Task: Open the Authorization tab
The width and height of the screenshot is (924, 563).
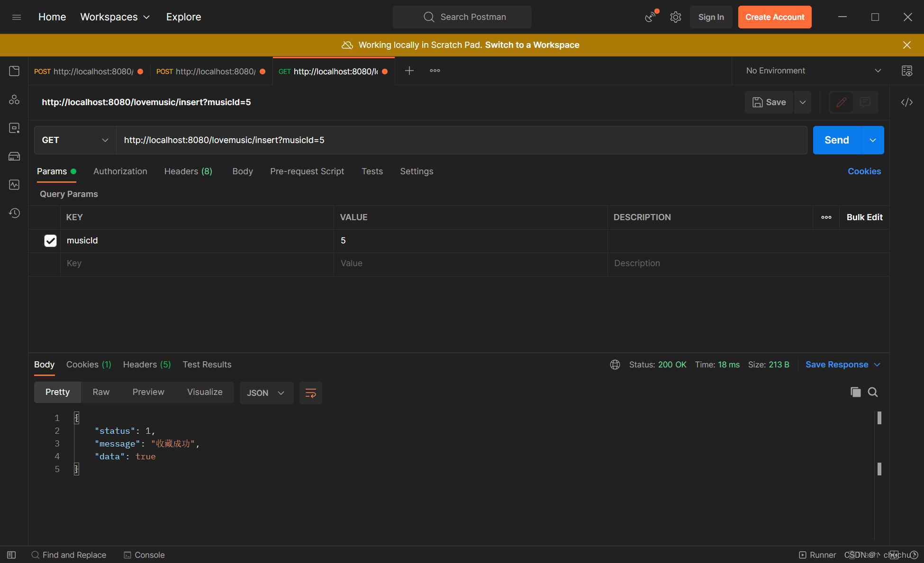Action: (x=120, y=171)
